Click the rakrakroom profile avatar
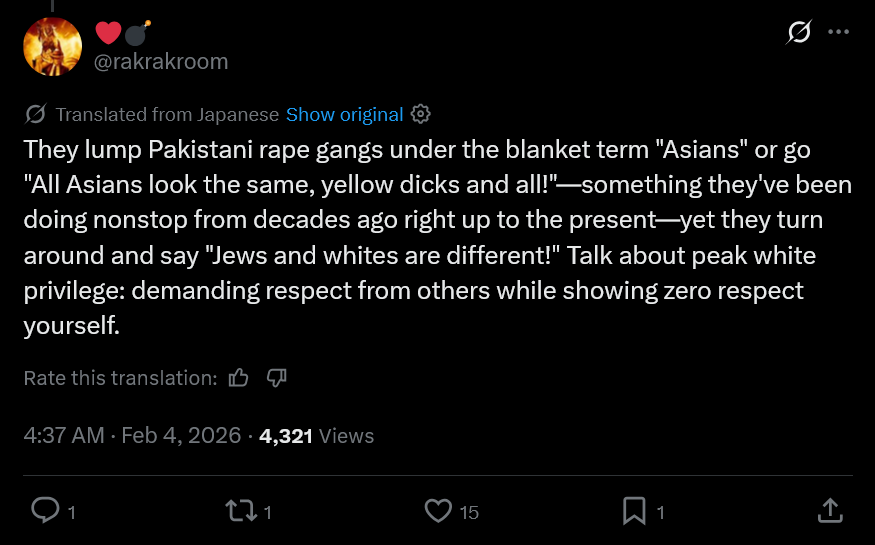This screenshot has height=545, width=875. [52, 47]
